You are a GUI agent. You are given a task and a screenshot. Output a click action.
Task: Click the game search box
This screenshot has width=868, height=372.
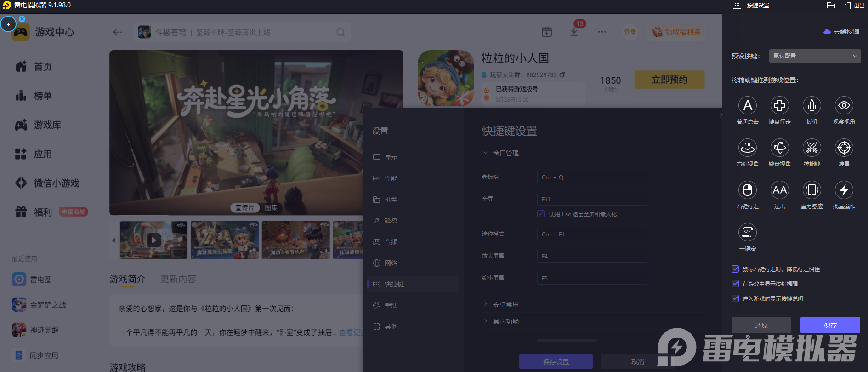pyautogui.click(x=242, y=32)
